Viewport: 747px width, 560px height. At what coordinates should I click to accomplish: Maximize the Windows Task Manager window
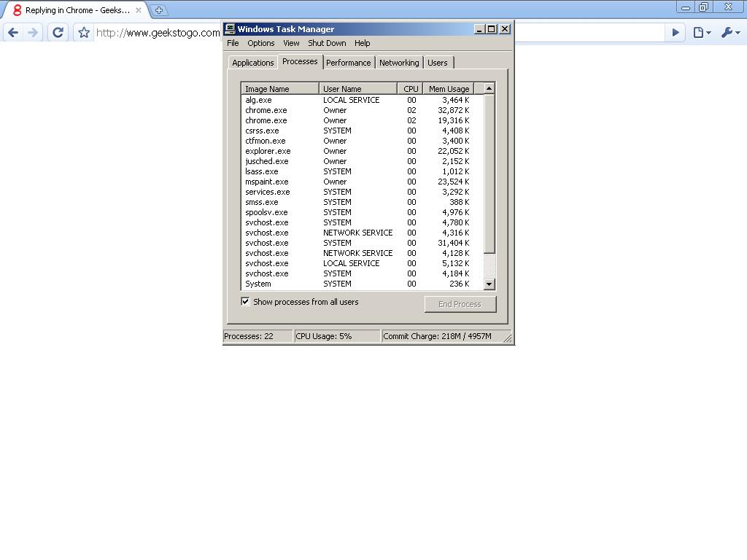pyautogui.click(x=492, y=29)
